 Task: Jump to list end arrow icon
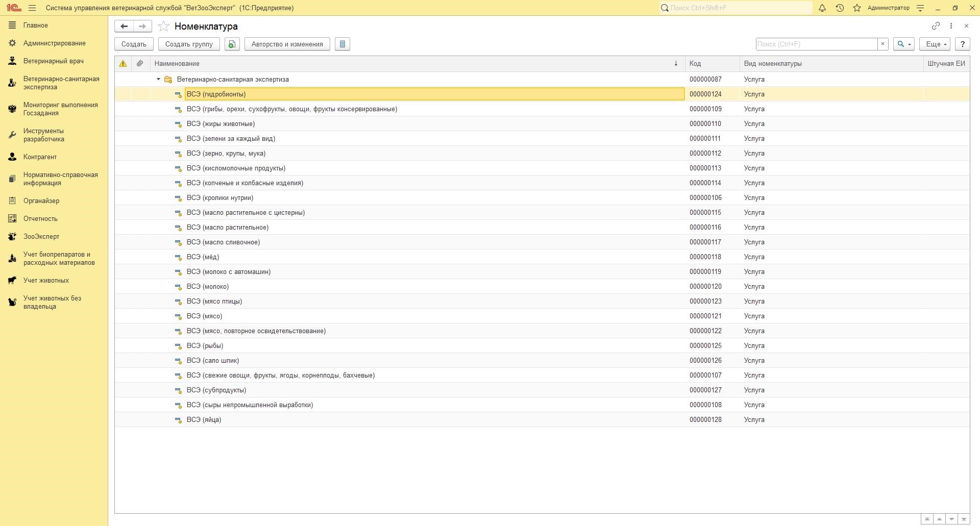[964, 519]
